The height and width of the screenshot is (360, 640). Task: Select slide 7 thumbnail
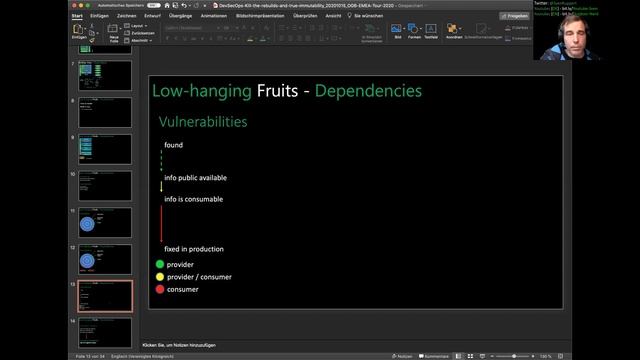[x=105, y=76]
